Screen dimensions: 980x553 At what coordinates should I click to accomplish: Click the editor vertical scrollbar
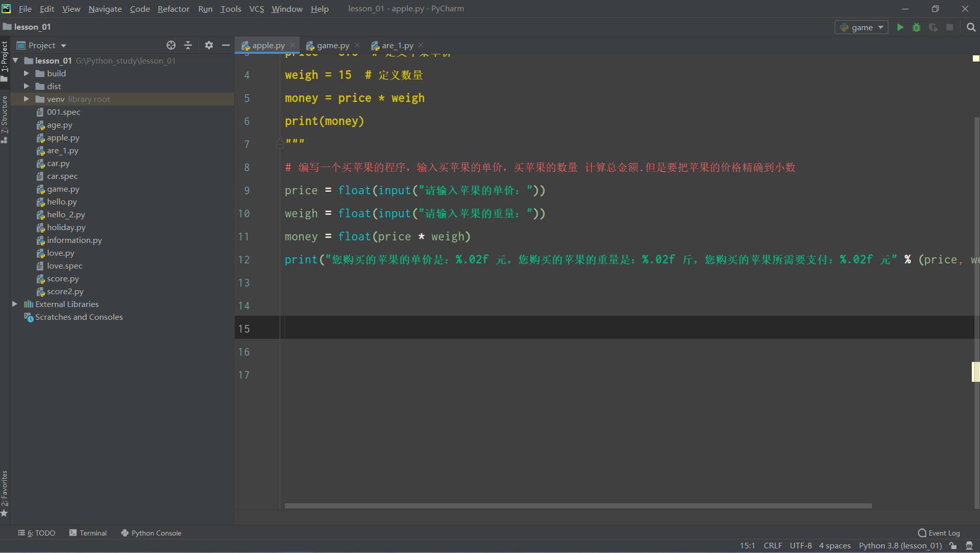pos(977,313)
